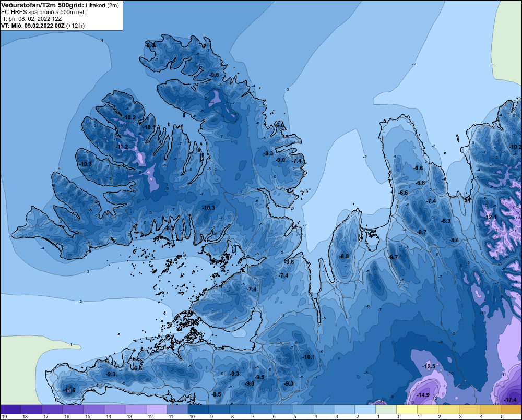Click the -8.4 temperature label
Viewport: 522px width, 420px height.
pyautogui.click(x=455, y=241)
